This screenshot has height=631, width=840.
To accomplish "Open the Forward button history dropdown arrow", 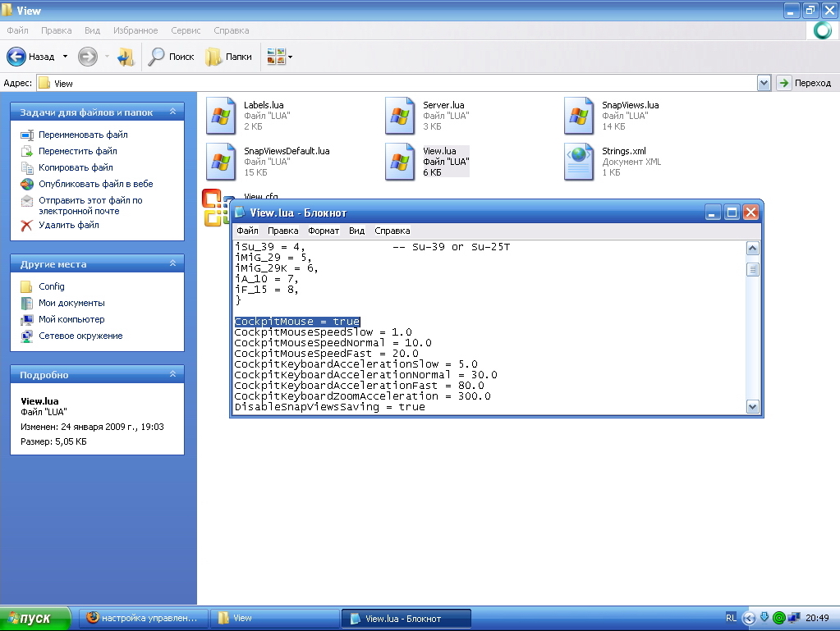I will point(107,57).
